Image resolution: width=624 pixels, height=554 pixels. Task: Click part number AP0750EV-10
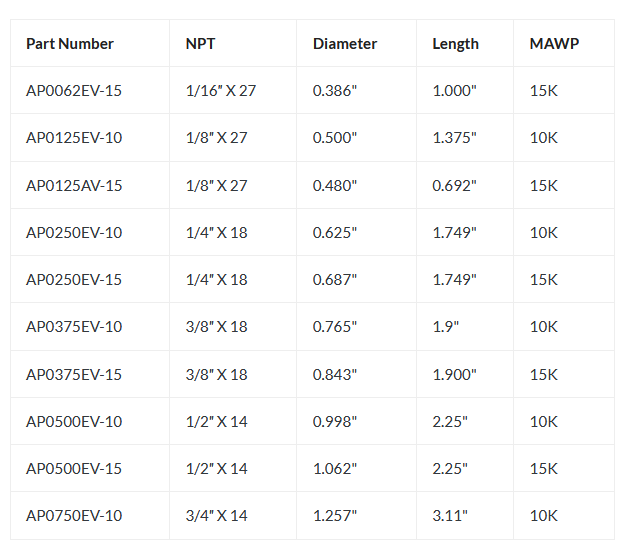click(x=74, y=516)
